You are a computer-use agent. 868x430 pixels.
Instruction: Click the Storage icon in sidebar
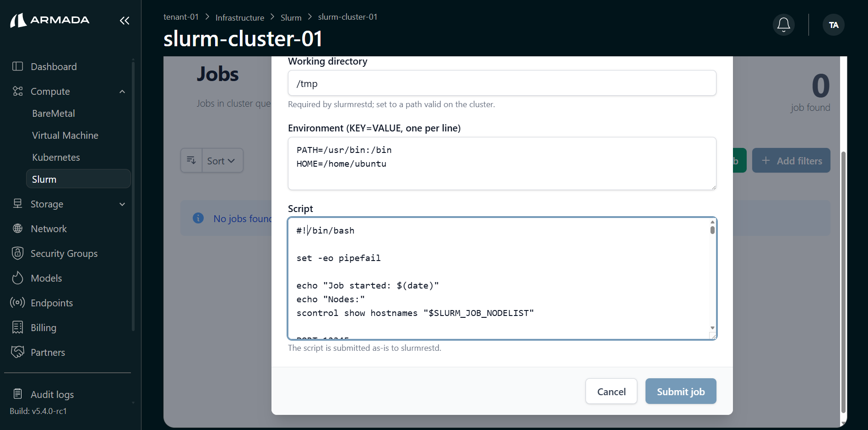coord(17,204)
